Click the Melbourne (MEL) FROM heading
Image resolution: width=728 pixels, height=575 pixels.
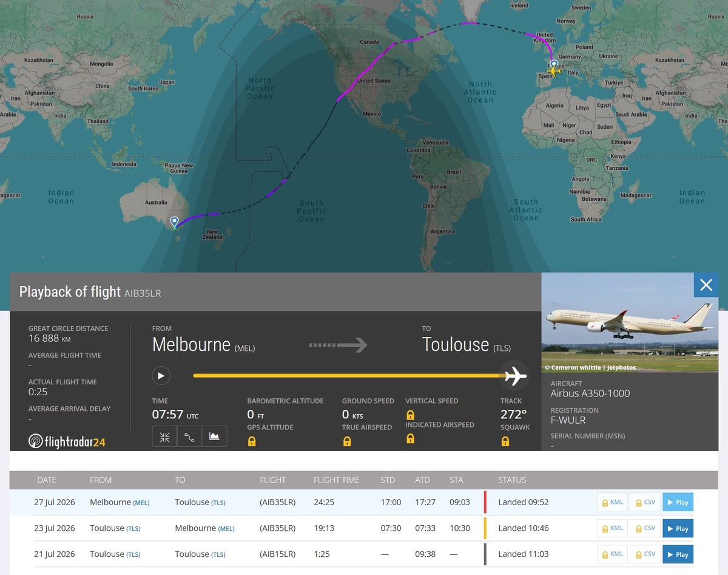coord(203,344)
